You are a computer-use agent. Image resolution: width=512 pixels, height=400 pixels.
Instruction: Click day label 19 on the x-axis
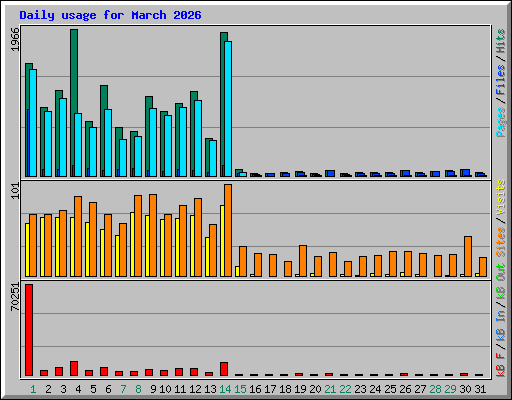tap(300, 389)
